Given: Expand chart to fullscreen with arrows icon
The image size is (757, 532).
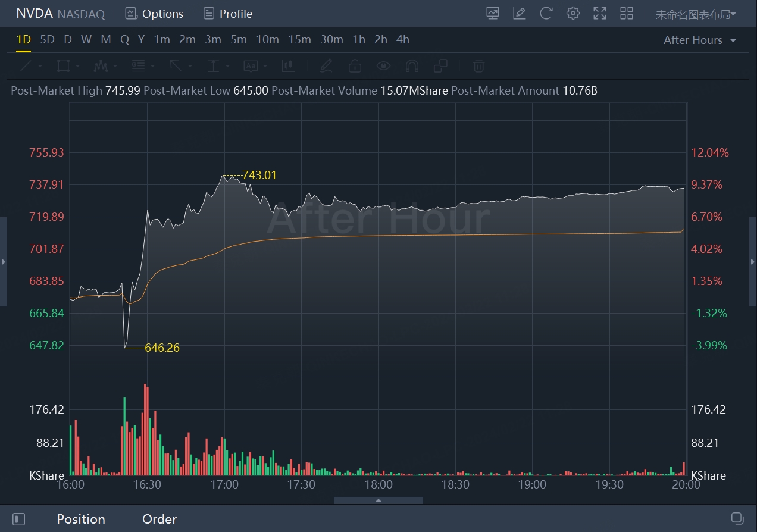Looking at the screenshot, I should pos(600,14).
